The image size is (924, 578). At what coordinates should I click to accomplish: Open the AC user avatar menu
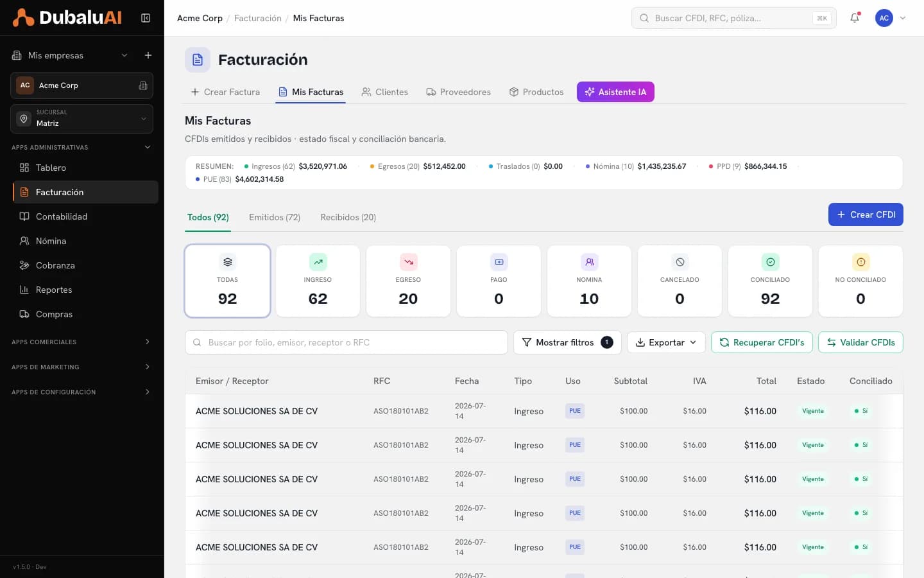[x=884, y=18]
